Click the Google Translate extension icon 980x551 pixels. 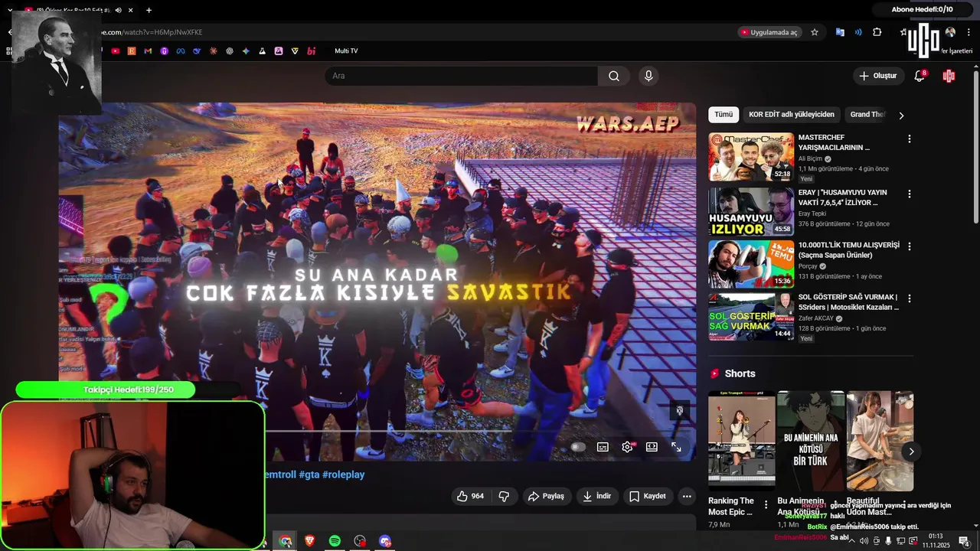[840, 32]
